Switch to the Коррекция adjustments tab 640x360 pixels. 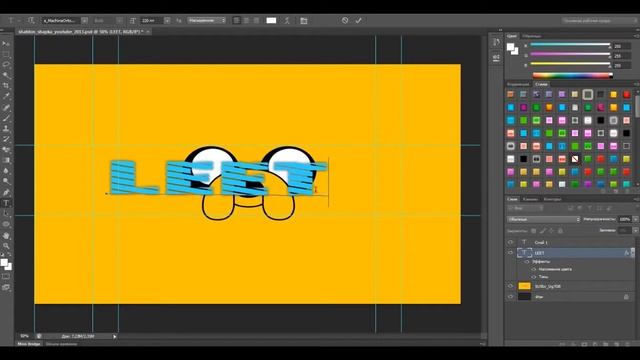coord(518,84)
